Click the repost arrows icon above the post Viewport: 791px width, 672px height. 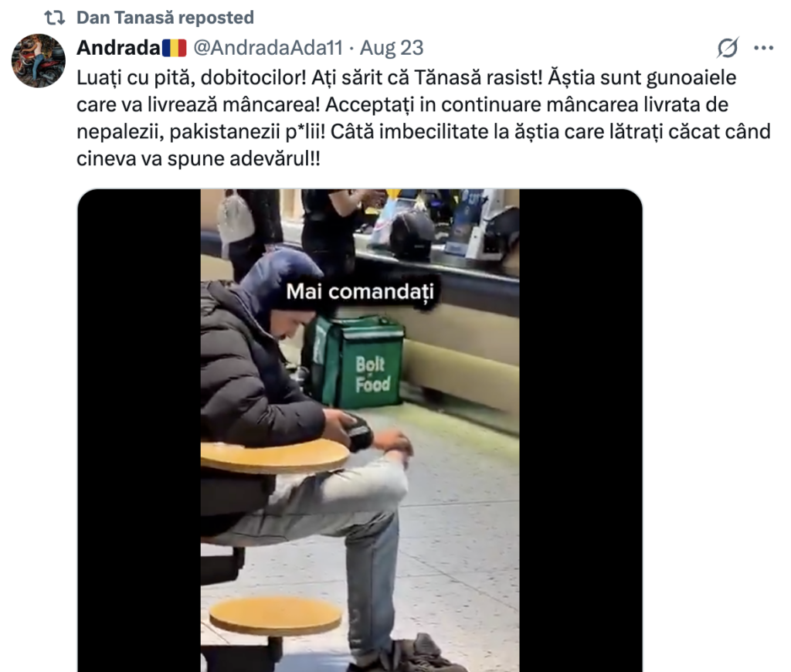tap(55, 18)
